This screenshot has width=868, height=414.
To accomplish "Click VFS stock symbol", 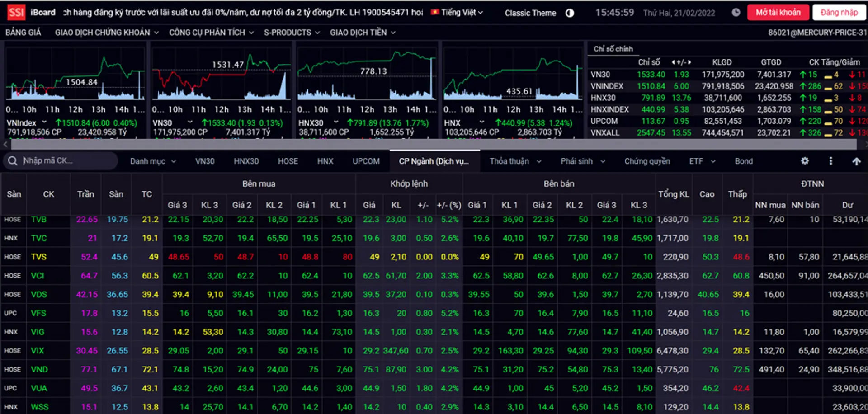I will tap(38, 313).
